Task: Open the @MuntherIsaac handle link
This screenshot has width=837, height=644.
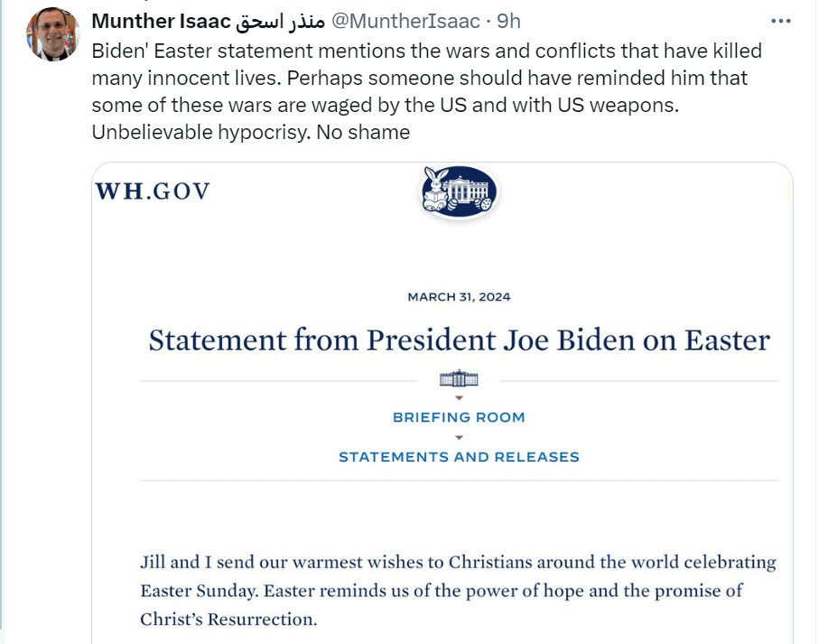Action: [x=405, y=22]
